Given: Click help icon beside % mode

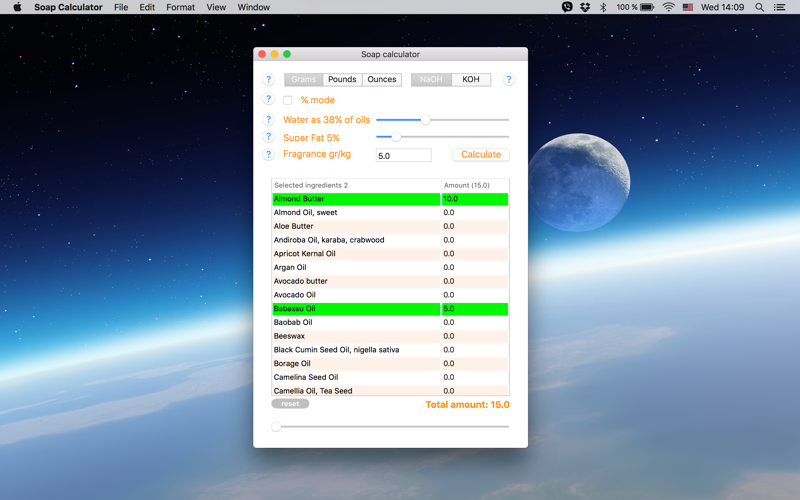Looking at the screenshot, I should 268,99.
